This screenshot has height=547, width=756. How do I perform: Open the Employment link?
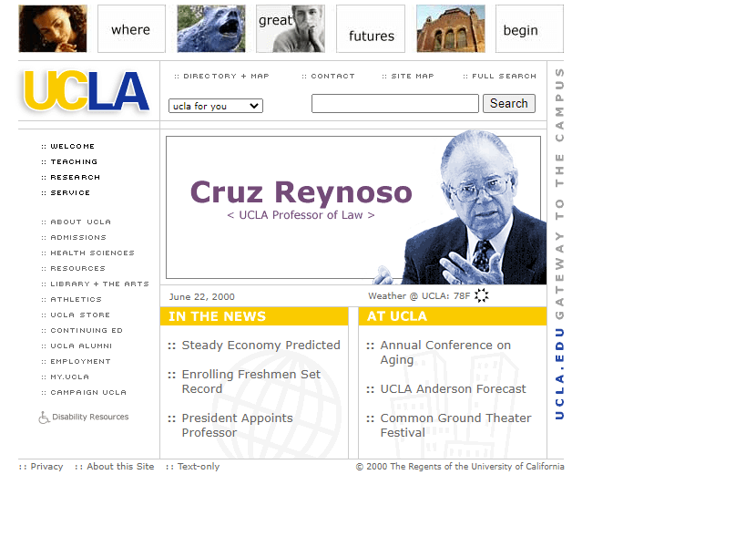pos(77,361)
